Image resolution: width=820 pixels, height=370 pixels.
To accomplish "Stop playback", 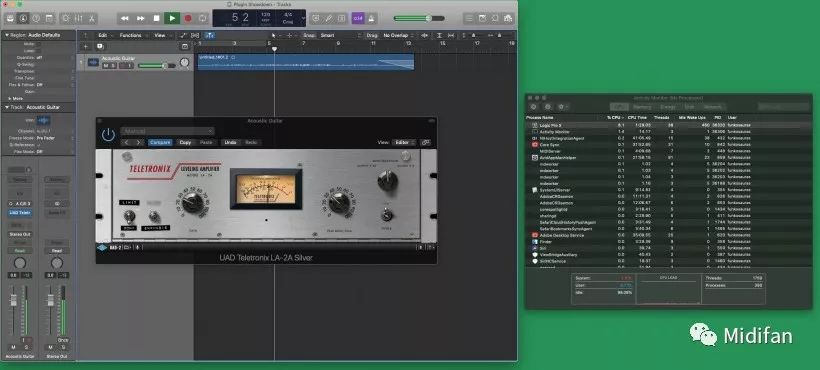I will click(156, 18).
